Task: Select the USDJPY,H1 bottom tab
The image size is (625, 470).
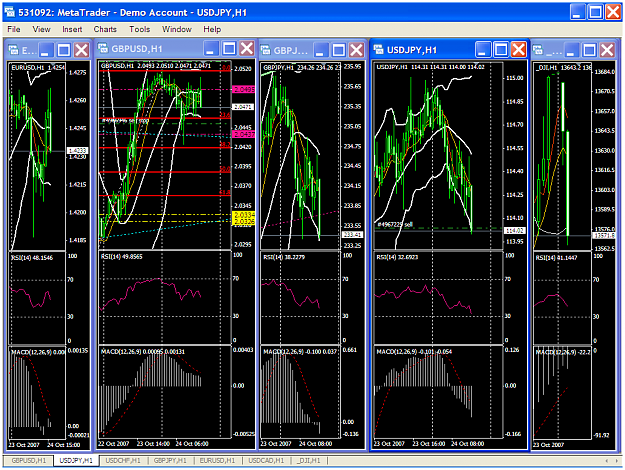Action: click(76, 460)
